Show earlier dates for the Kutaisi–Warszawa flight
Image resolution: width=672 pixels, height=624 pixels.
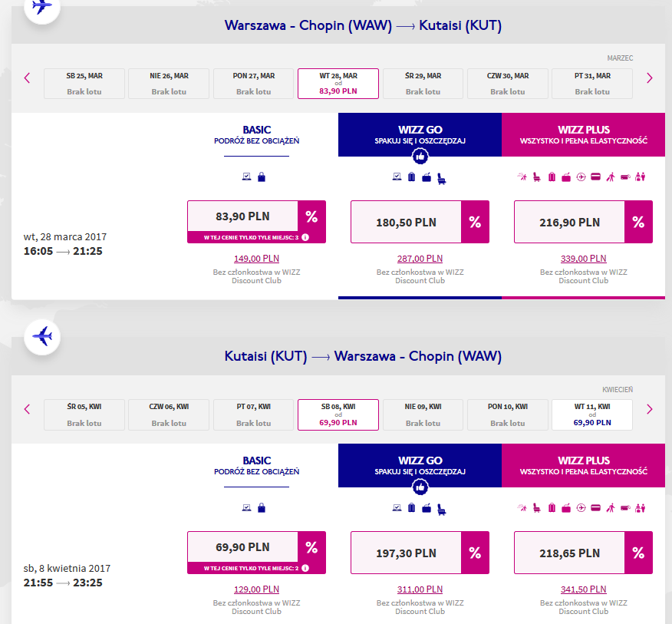pyautogui.click(x=27, y=409)
